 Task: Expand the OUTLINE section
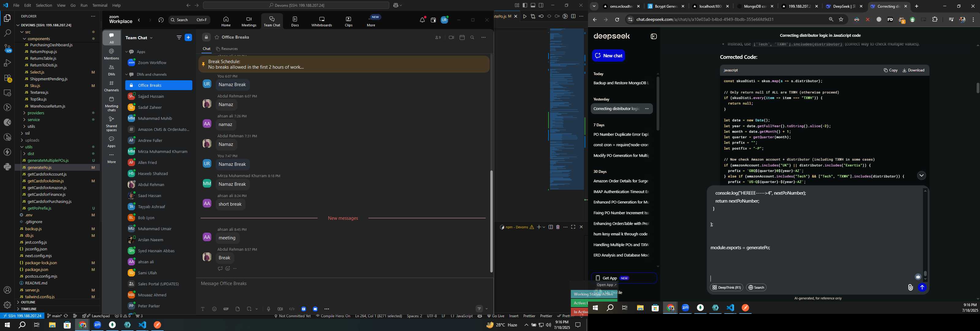[x=28, y=302]
